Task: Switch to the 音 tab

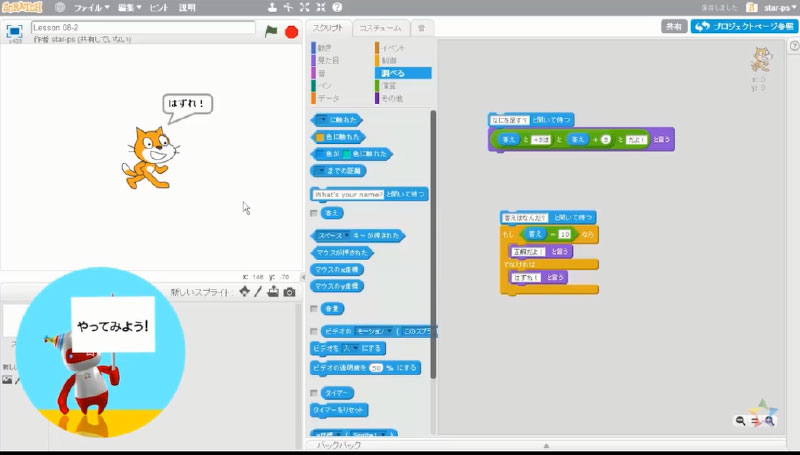Action: (421, 29)
